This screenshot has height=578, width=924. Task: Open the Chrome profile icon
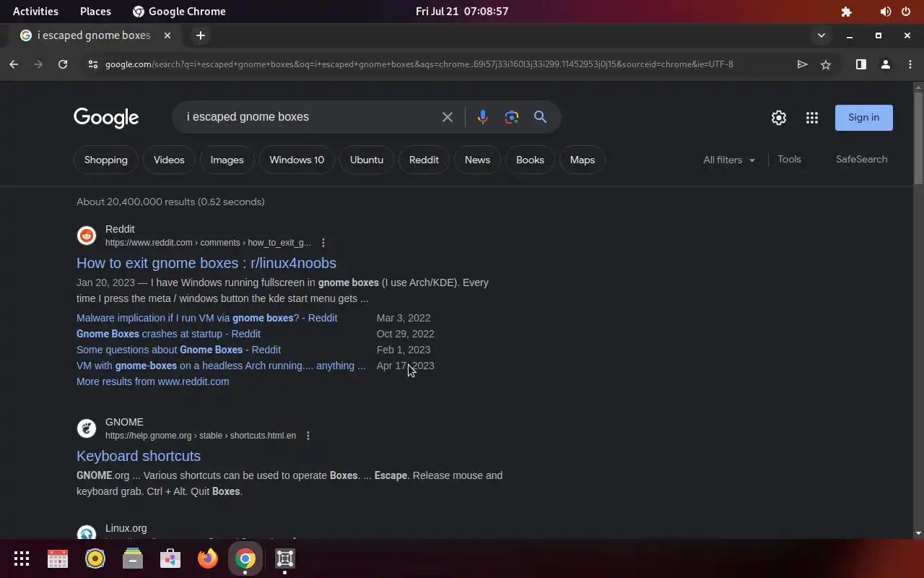[886, 64]
